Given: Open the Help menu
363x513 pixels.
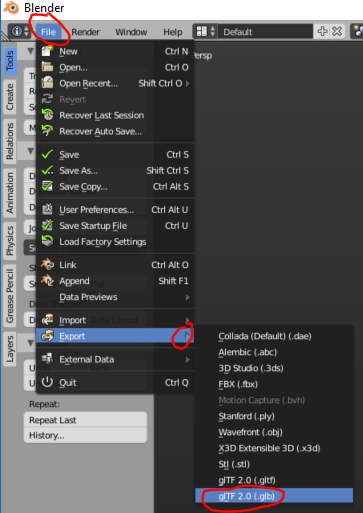Looking at the screenshot, I should 173,32.
